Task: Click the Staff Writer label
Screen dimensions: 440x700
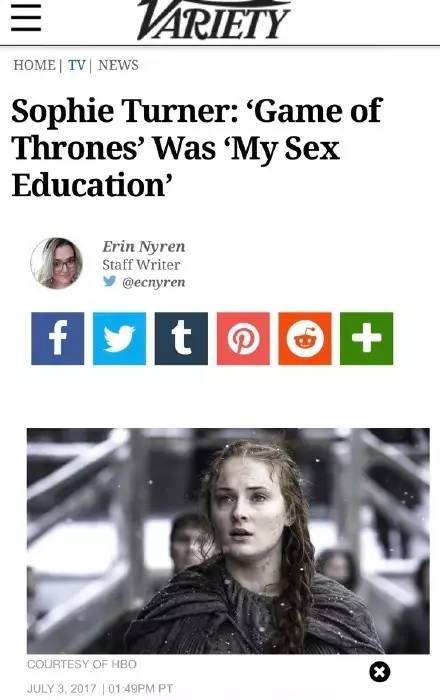Action: point(141,265)
